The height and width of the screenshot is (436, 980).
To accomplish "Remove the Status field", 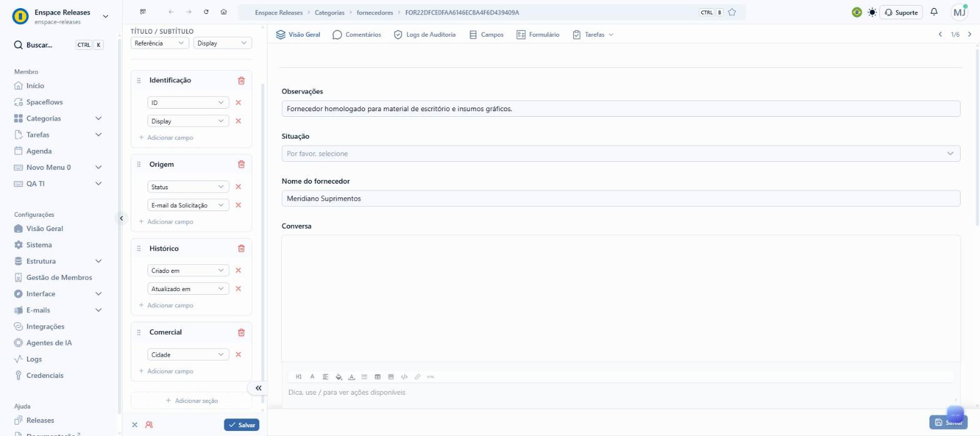I will click(x=238, y=187).
